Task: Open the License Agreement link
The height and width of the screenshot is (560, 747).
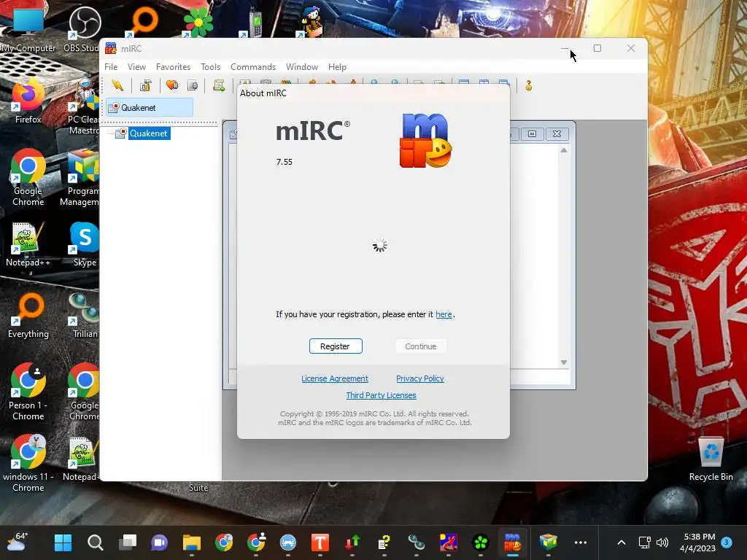Action: tap(334, 378)
